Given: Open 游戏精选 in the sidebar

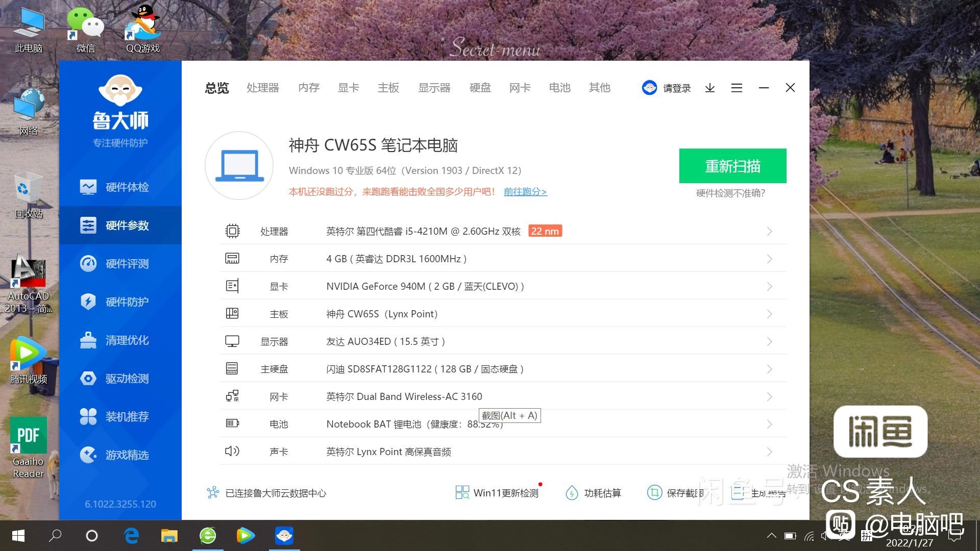Looking at the screenshot, I should [x=120, y=455].
